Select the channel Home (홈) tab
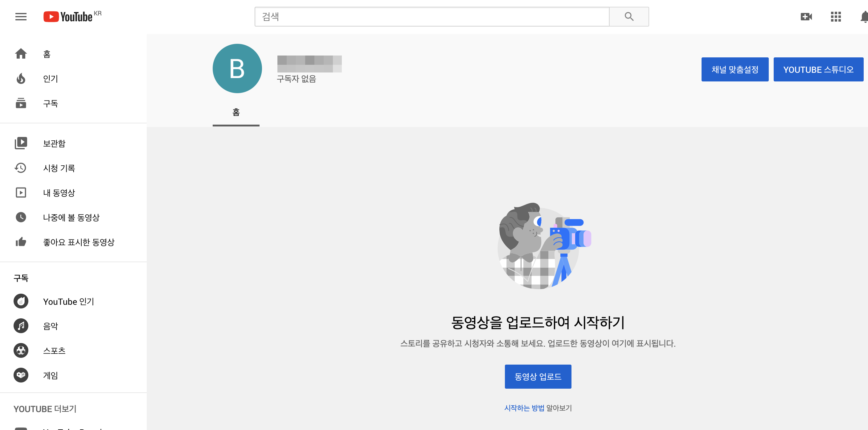 pos(236,112)
